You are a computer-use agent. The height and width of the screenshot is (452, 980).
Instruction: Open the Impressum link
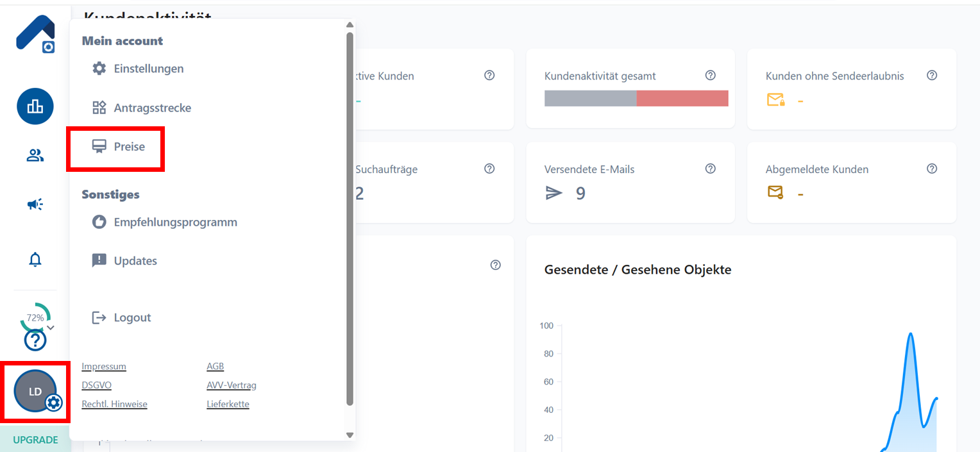(x=104, y=367)
